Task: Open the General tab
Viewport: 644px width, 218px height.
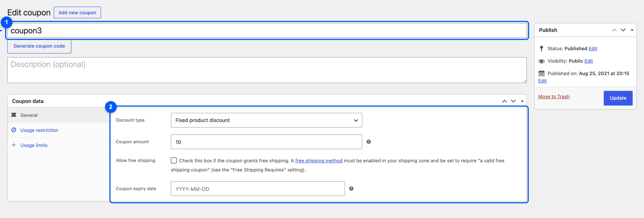Action: [x=59, y=115]
